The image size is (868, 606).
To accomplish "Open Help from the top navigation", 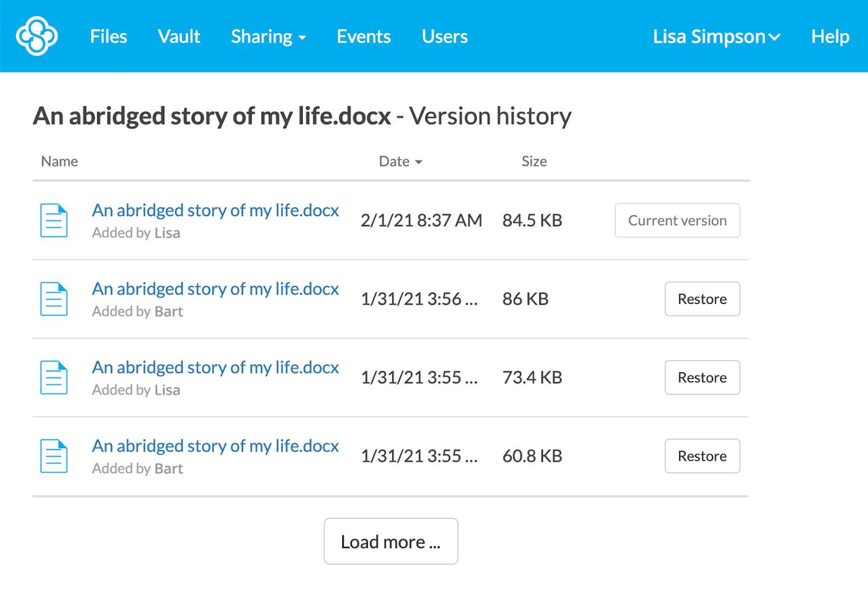I will (830, 36).
